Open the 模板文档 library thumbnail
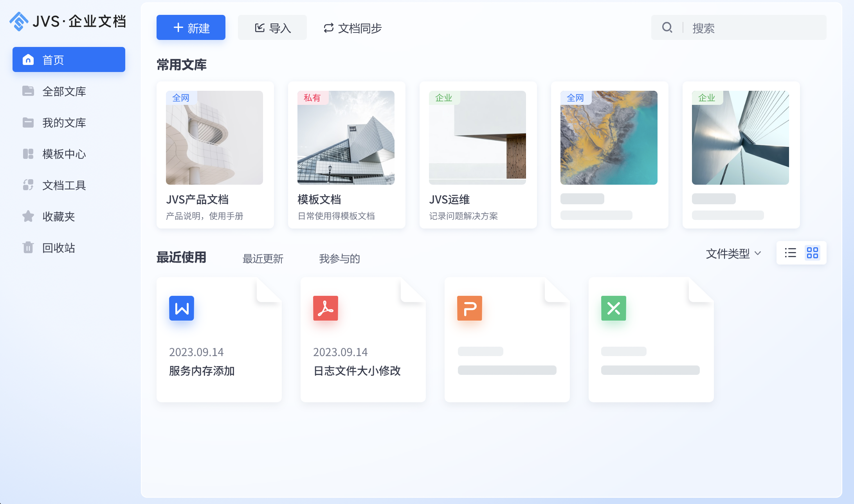Screen dimensions: 854x504 coord(346,138)
